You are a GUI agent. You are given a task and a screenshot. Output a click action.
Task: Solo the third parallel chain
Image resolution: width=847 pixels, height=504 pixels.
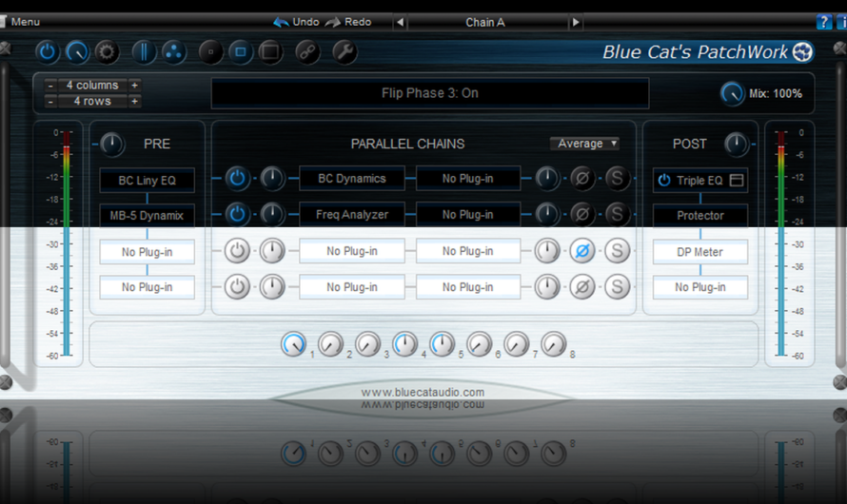(x=618, y=251)
